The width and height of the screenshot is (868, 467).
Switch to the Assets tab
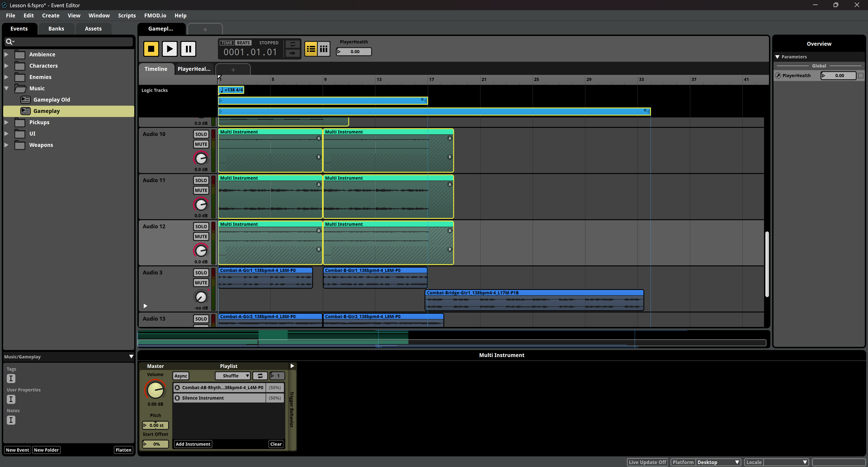coord(93,29)
